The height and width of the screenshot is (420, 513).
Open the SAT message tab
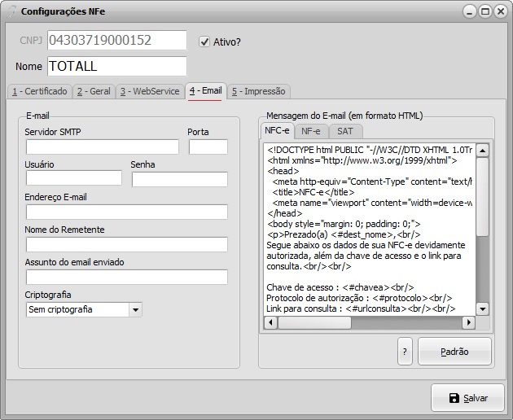(x=345, y=132)
